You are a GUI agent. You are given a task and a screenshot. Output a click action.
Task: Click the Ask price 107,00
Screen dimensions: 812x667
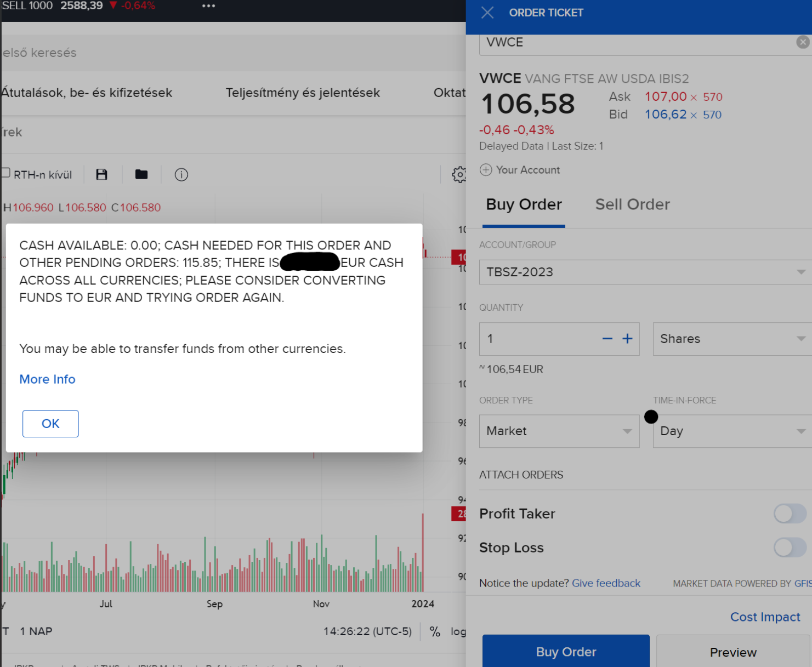tap(666, 96)
